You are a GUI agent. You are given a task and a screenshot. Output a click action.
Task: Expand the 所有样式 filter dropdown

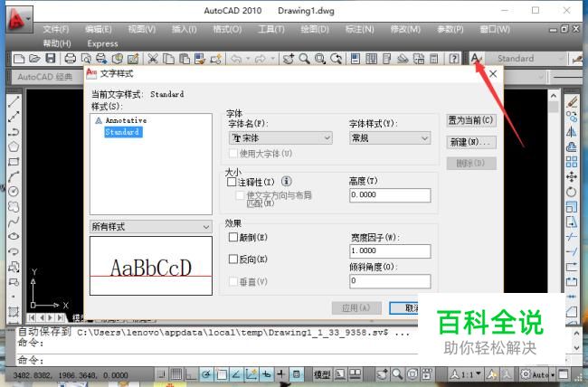click(151, 226)
